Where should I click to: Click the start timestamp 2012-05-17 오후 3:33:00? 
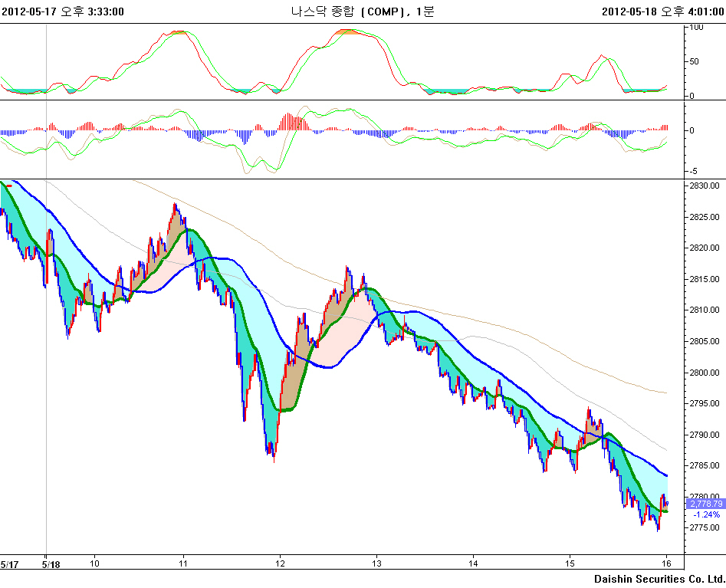[x=62, y=11]
